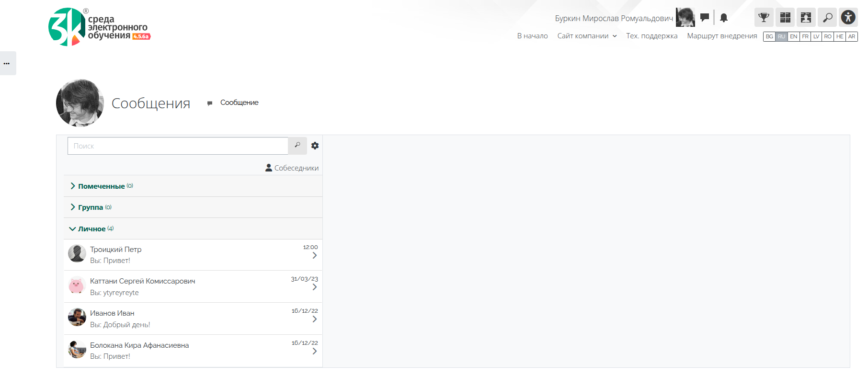Open the trophy achievements icon

(x=764, y=18)
